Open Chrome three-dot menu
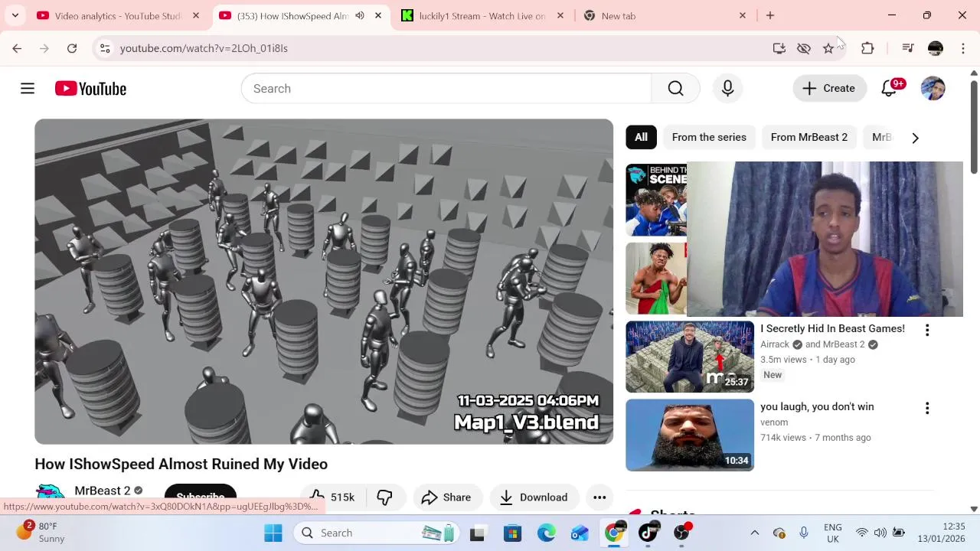980x551 pixels. click(963, 48)
